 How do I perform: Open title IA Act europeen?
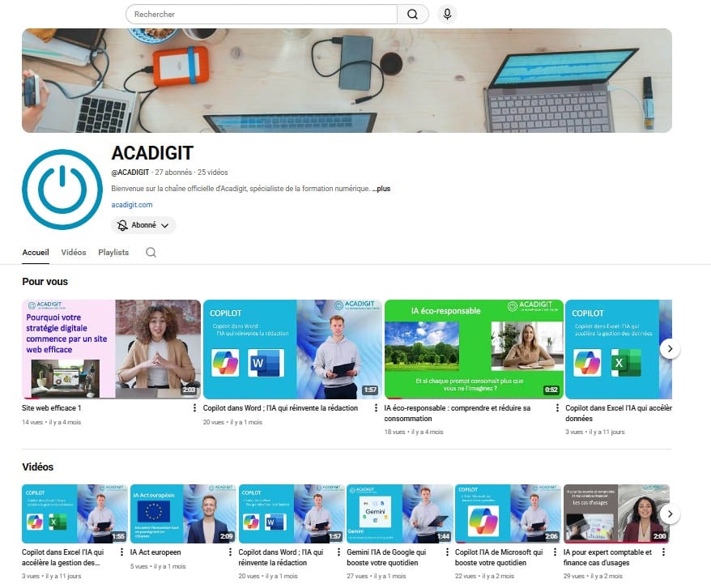(x=155, y=552)
